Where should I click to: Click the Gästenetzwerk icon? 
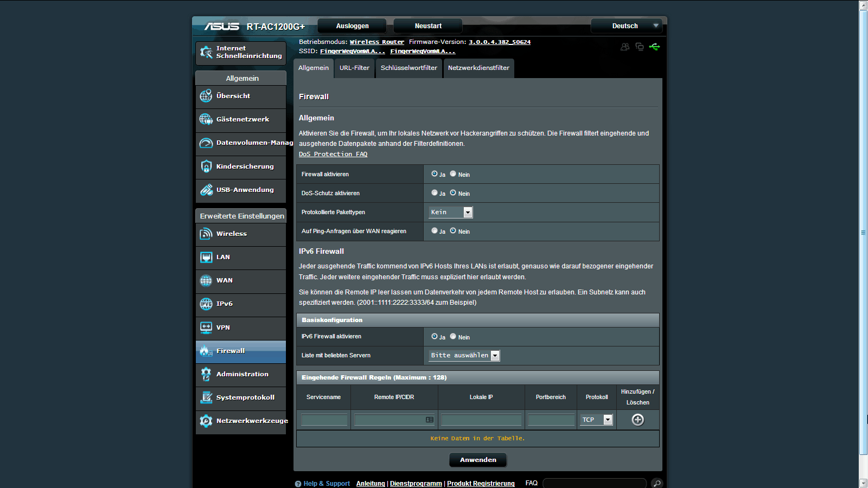[206, 119]
